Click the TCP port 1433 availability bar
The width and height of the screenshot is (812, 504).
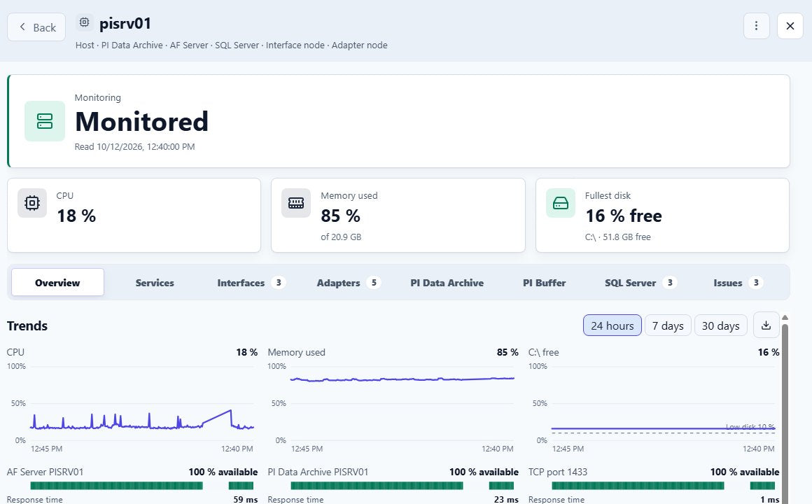[x=664, y=485]
